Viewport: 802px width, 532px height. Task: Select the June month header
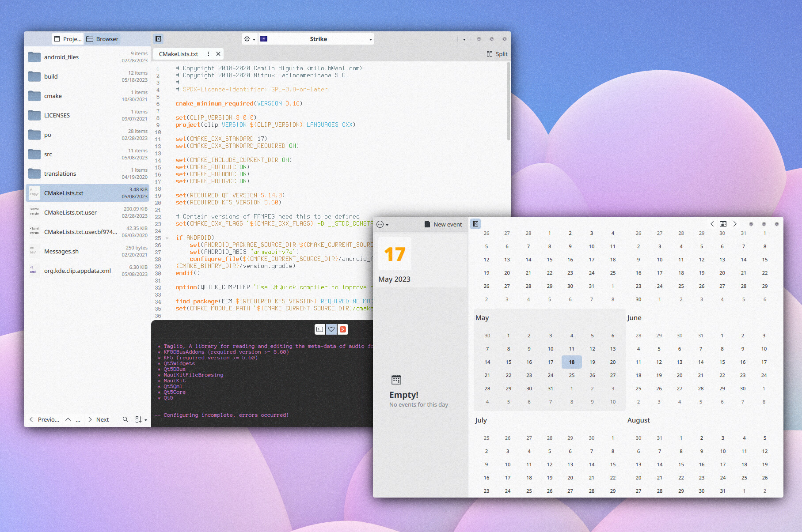click(634, 318)
